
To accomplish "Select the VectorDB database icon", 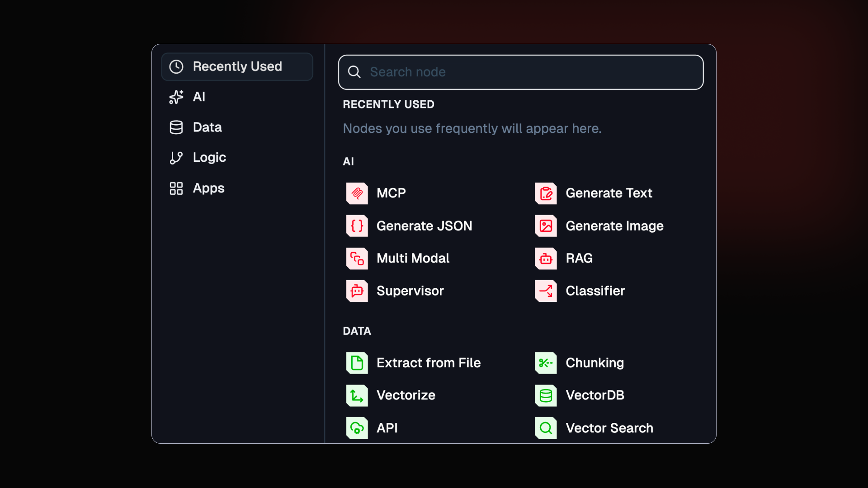I will click(x=546, y=395).
